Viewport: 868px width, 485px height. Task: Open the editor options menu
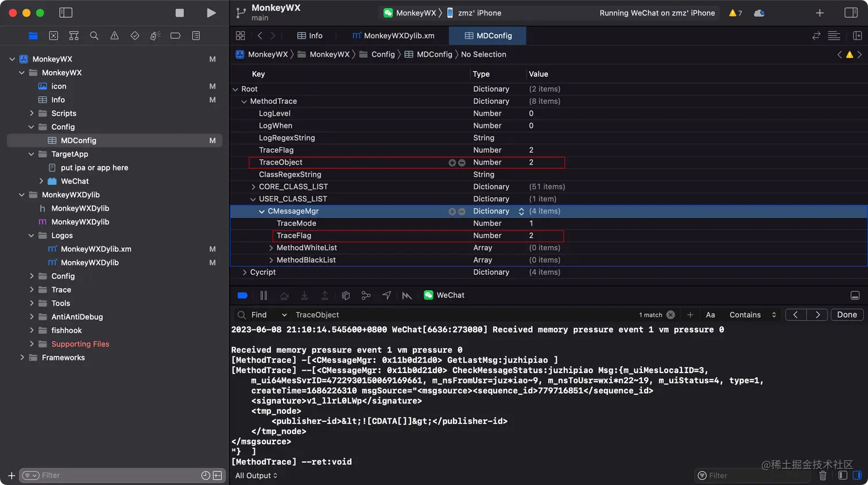pyautogui.click(x=834, y=36)
